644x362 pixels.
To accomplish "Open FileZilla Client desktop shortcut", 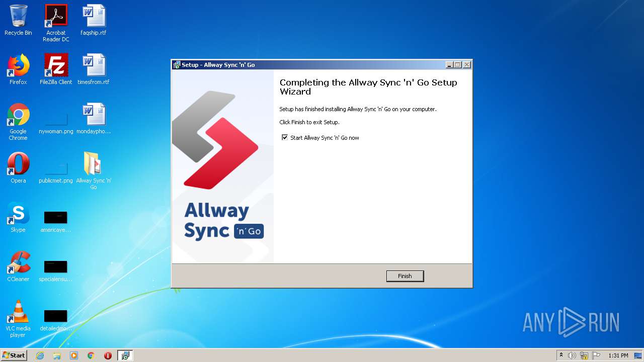I will pyautogui.click(x=56, y=69).
